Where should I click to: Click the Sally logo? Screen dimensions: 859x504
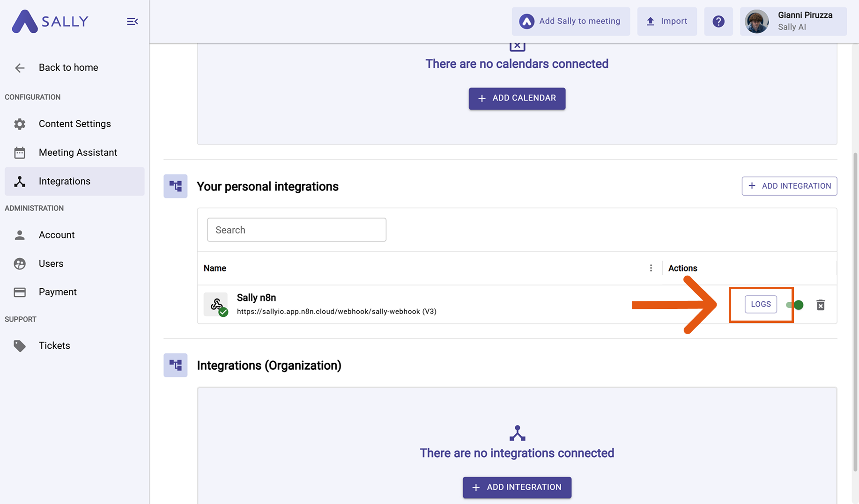(50, 22)
